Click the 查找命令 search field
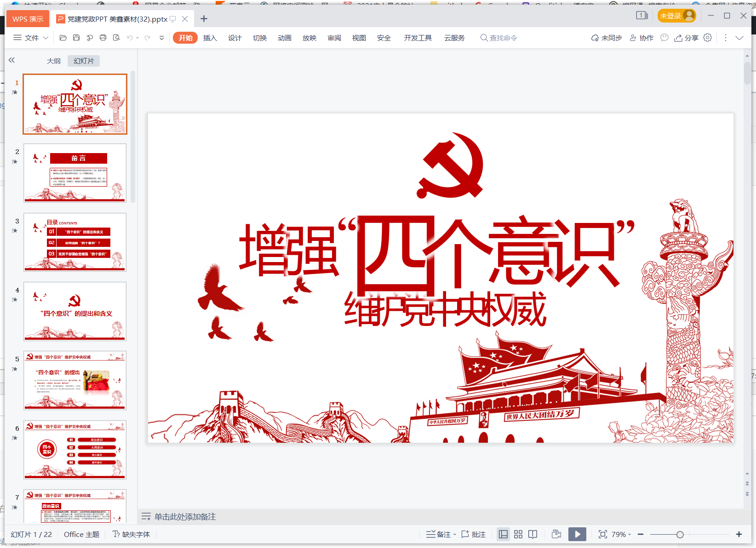 499,38
